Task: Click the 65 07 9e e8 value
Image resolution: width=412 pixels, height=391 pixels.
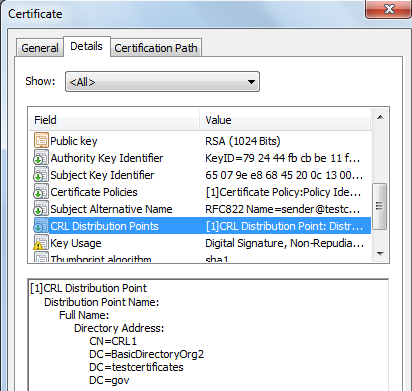Action: click(284, 175)
